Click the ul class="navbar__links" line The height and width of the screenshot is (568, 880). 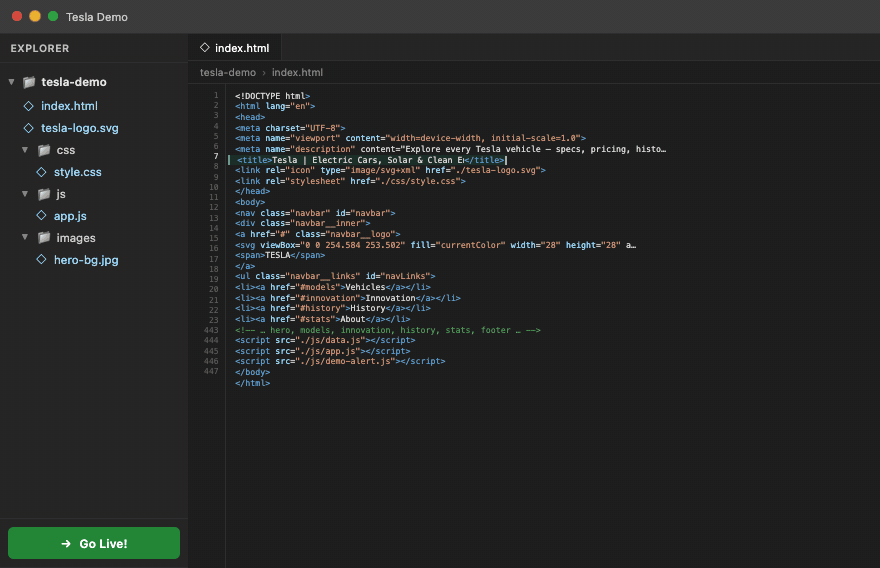coord(335,276)
